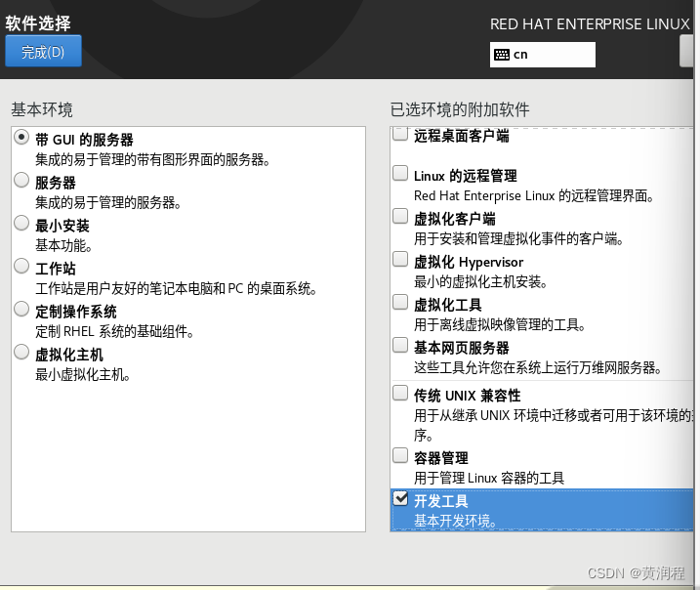700x590 pixels.
Task: Open the cn keyboard layout selector
Action: point(543,55)
